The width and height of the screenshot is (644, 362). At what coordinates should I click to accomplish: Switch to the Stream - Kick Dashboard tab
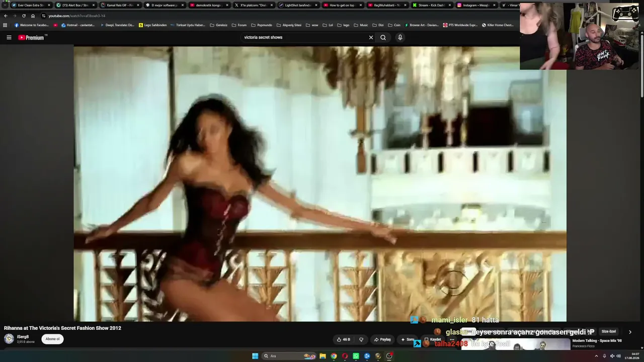(x=432, y=5)
